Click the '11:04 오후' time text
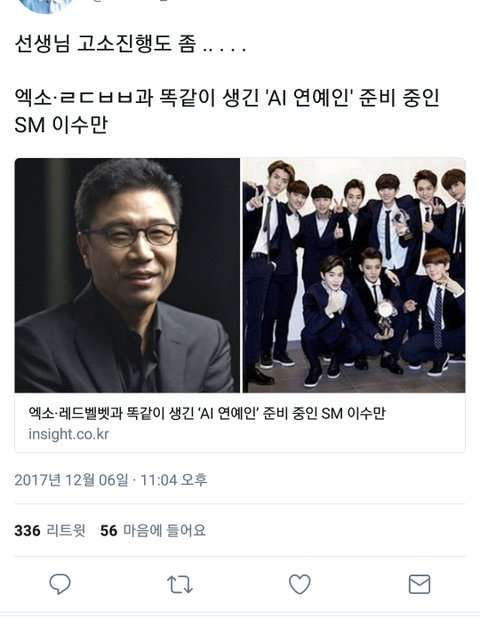 coord(174,480)
